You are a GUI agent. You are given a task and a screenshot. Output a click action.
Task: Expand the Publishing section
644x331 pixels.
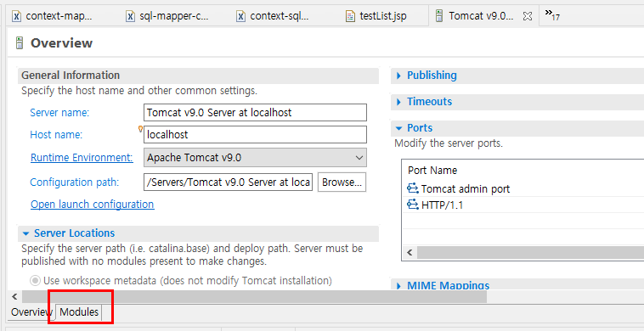pyautogui.click(x=398, y=76)
